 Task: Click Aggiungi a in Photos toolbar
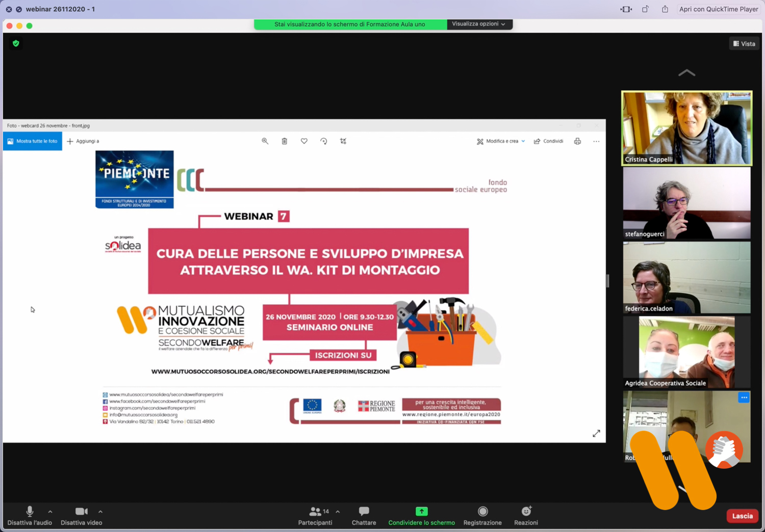(83, 141)
